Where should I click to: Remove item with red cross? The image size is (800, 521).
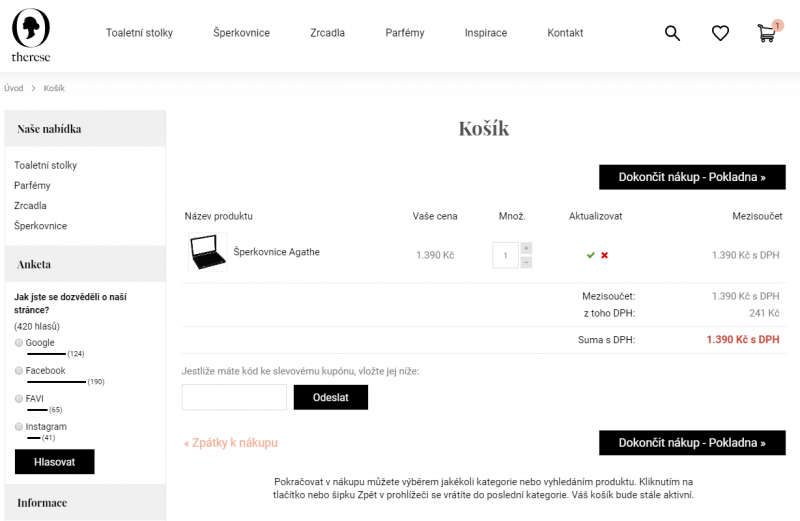click(605, 255)
